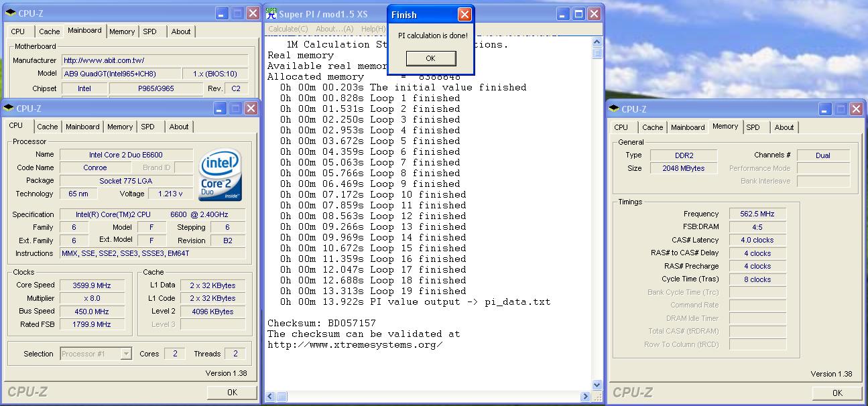Click the Manufacturer field http://www.abit.com.tw/

tap(156, 60)
